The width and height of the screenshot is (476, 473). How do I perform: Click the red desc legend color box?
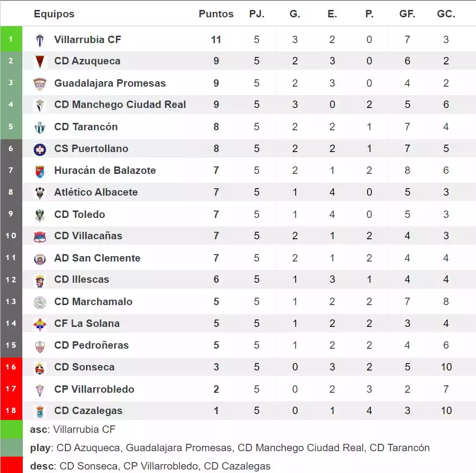click(11, 466)
